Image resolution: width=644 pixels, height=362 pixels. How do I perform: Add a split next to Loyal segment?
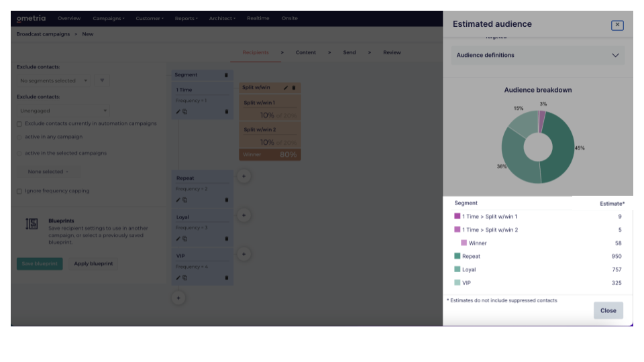(x=244, y=215)
